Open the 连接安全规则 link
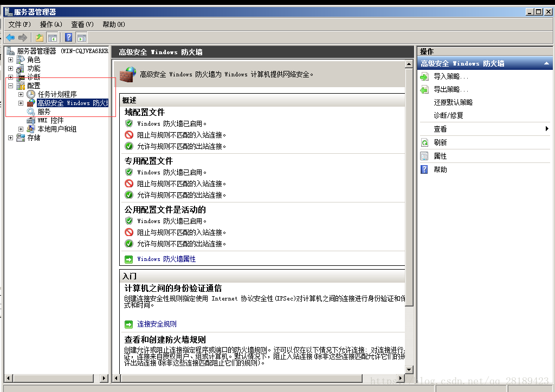Screen dimensions: 555x392 click(157, 324)
